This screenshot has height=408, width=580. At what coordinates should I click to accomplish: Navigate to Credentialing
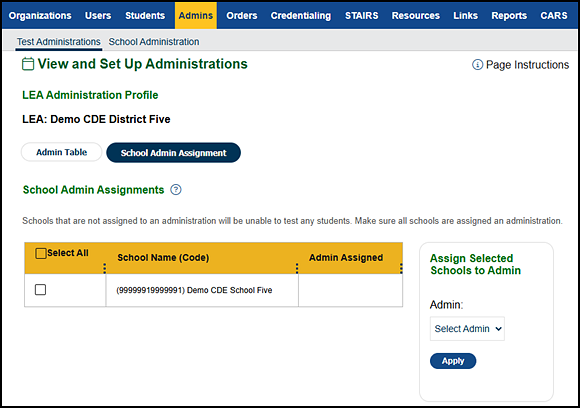pos(301,16)
